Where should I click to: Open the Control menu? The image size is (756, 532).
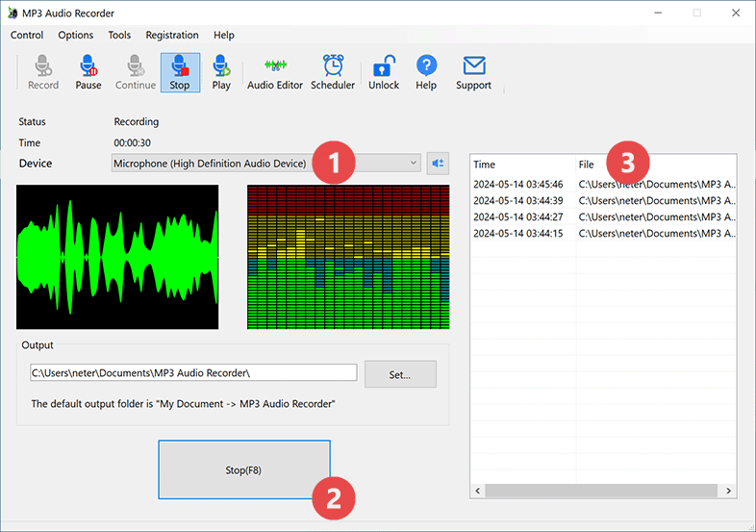(x=27, y=36)
